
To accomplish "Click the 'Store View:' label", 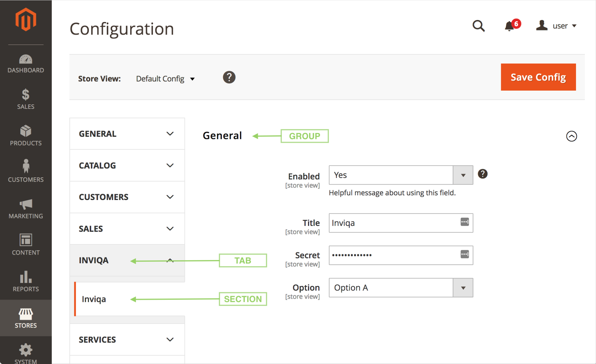I will 99,79.
